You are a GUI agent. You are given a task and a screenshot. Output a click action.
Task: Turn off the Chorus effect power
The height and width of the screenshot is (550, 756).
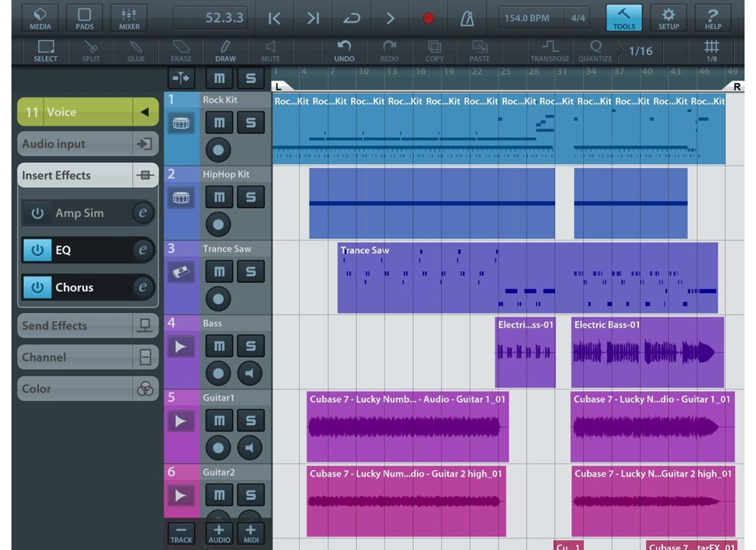tap(37, 287)
